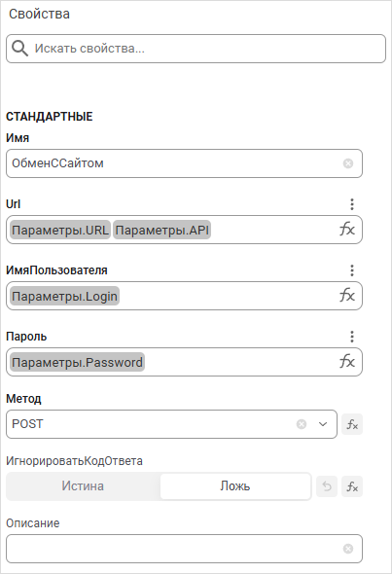Viewport: 392px width, 574px height.
Task: Open the three-dot menu for Пароль
Action: (x=352, y=337)
